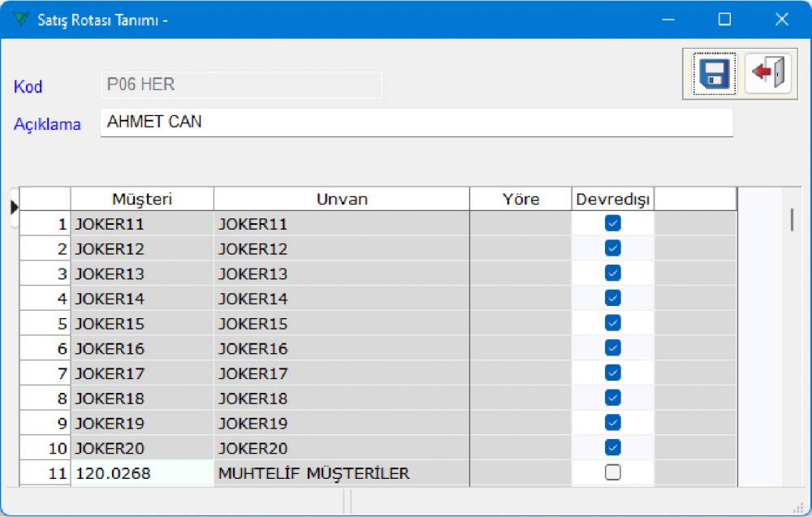Click the vertical scrollbar thumb of grid
This screenshot has height=517, width=812.
coord(792,219)
